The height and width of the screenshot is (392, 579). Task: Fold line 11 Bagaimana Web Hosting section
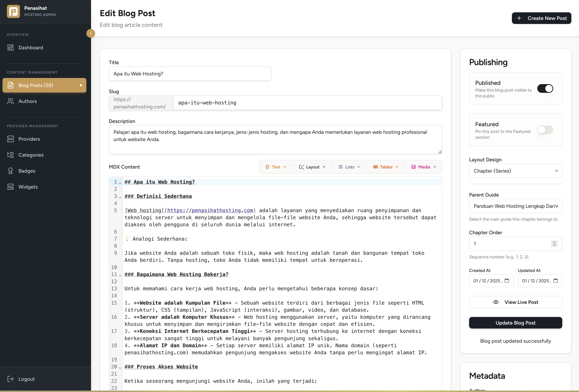coord(120,275)
